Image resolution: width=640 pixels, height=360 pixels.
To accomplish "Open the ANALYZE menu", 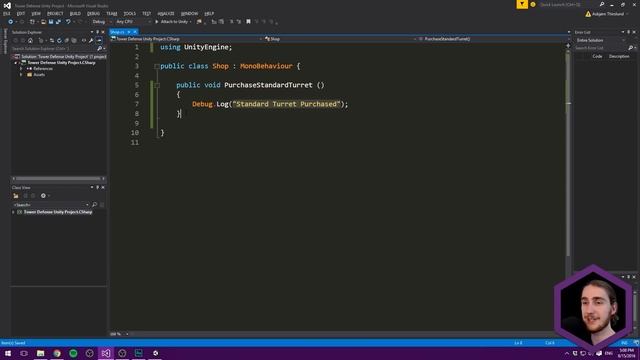I will point(166,13).
